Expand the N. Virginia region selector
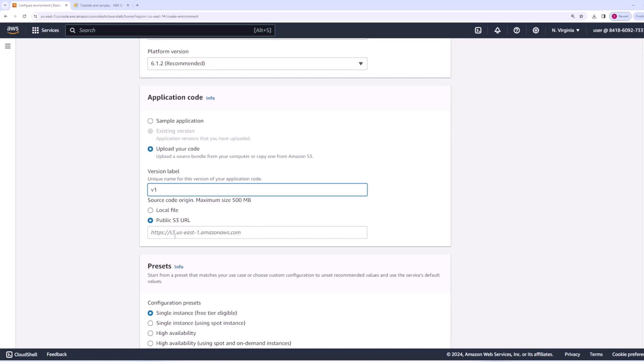The image size is (644, 362). click(566, 30)
